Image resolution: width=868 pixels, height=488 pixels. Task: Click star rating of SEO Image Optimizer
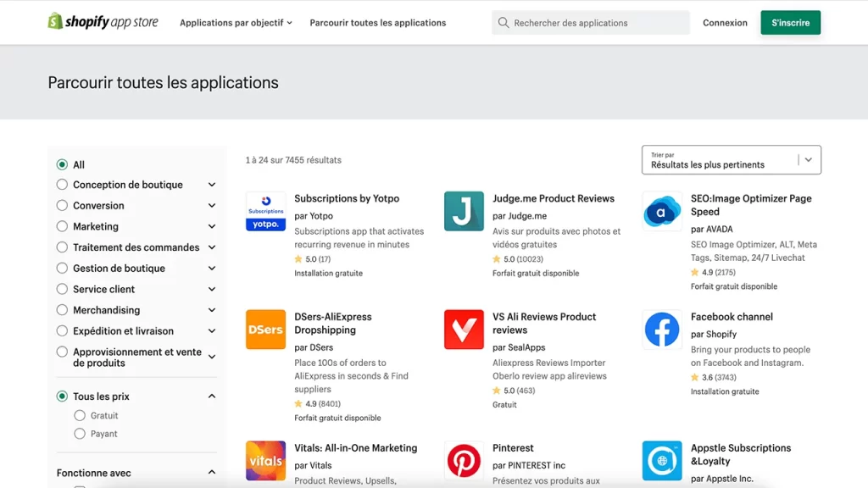coord(713,272)
